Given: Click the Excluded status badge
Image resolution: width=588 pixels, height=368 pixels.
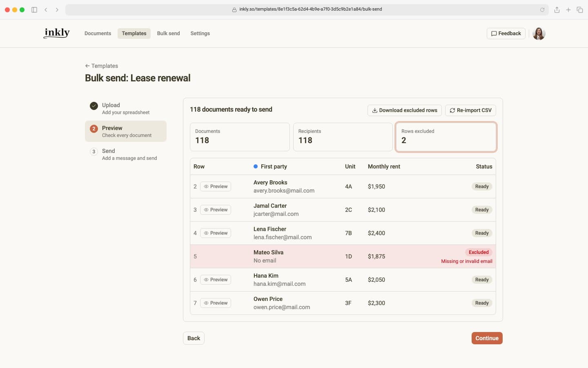Looking at the screenshot, I should pyautogui.click(x=479, y=252).
